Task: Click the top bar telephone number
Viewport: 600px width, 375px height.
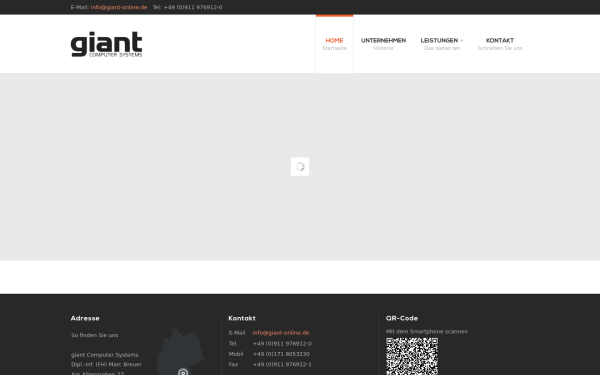Action: coord(193,7)
